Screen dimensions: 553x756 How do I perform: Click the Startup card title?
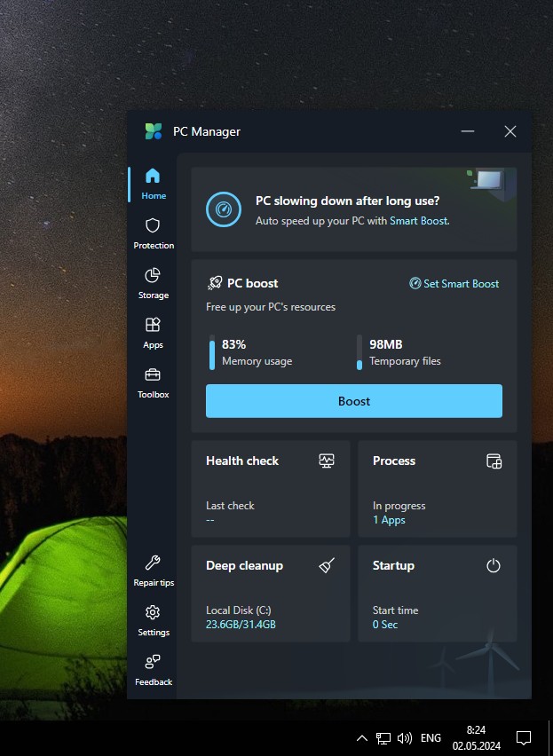(x=393, y=565)
